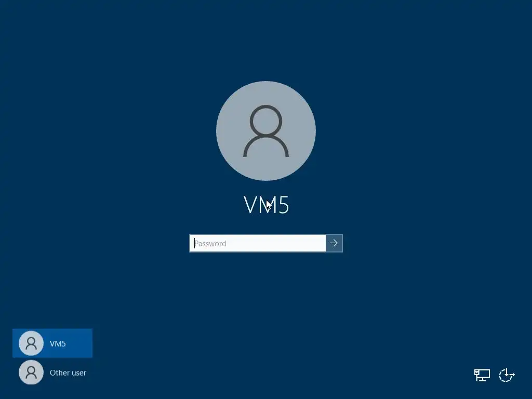Pick Other user from the account switcher

point(52,372)
